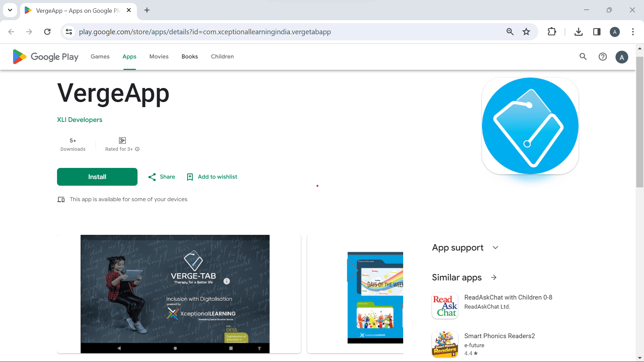Expand the App support section
644x362 pixels.
click(x=495, y=247)
